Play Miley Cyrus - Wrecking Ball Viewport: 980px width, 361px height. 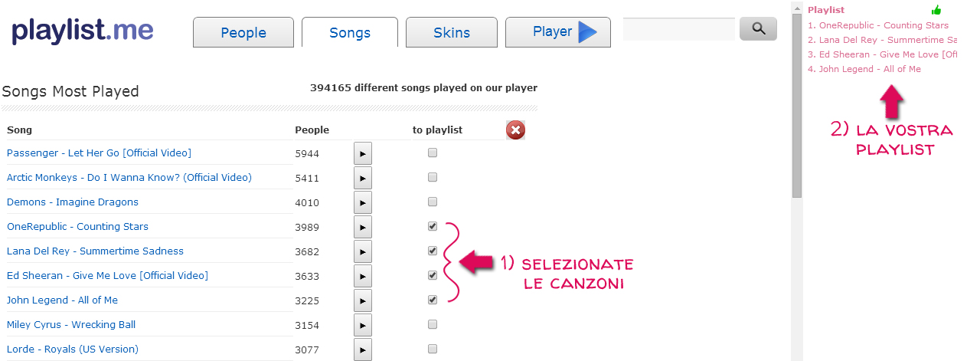(363, 325)
